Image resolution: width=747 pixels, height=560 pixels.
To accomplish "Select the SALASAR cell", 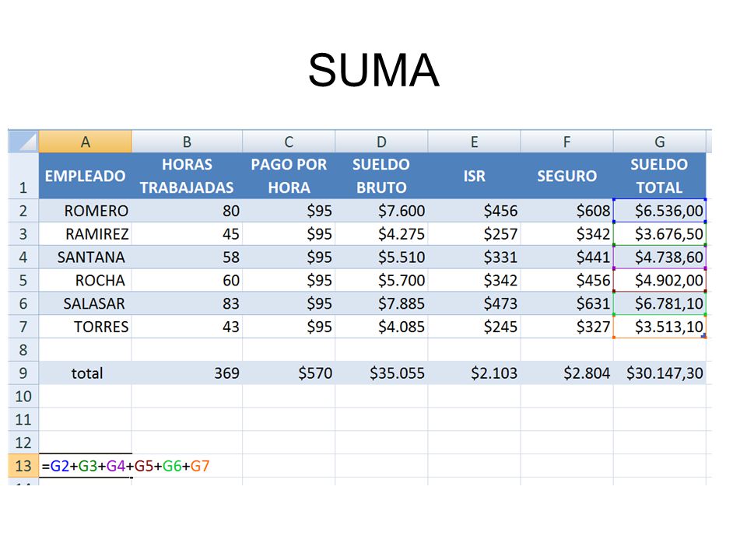I will pyautogui.click(x=86, y=303).
